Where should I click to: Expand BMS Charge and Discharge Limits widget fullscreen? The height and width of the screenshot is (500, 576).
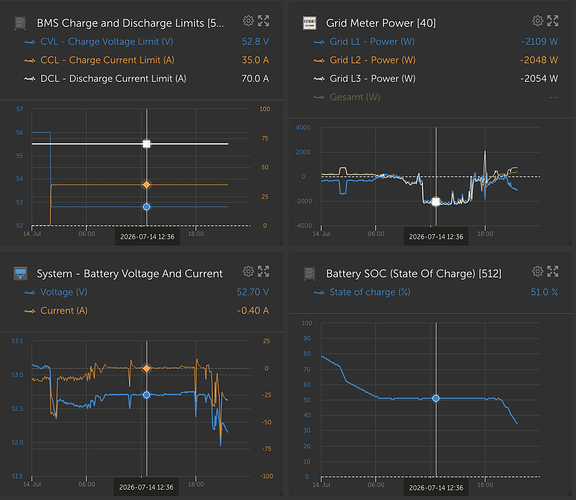(263, 21)
